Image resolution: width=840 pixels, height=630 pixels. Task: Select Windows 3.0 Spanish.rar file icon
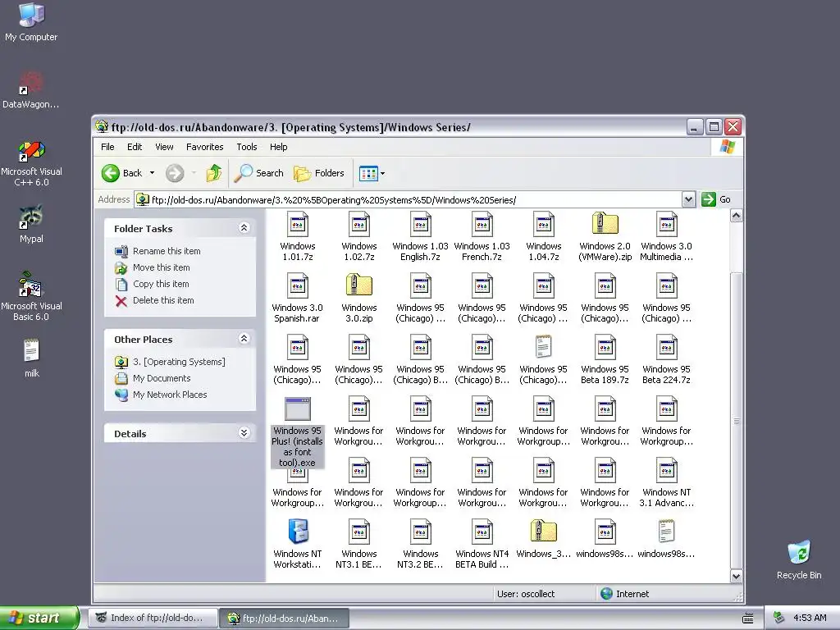[x=297, y=286]
